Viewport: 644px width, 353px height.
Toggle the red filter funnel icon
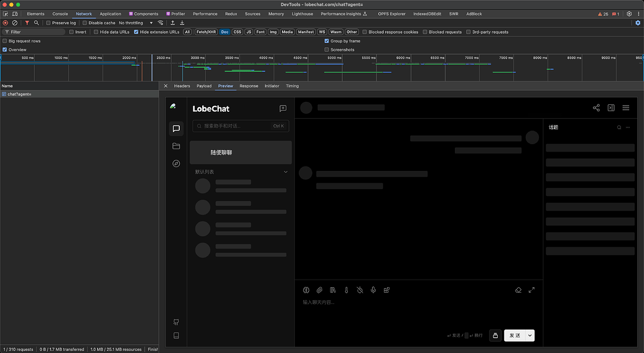(x=27, y=23)
